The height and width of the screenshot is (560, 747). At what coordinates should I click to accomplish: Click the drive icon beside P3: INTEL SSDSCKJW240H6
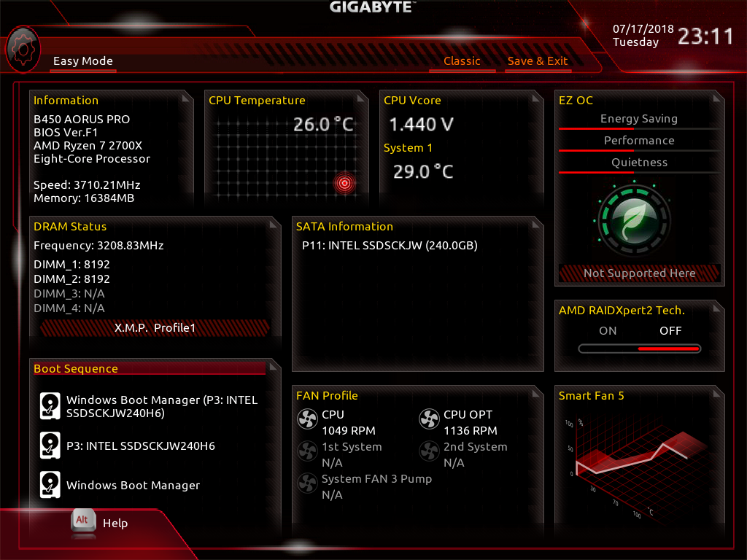tap(50, 446)
